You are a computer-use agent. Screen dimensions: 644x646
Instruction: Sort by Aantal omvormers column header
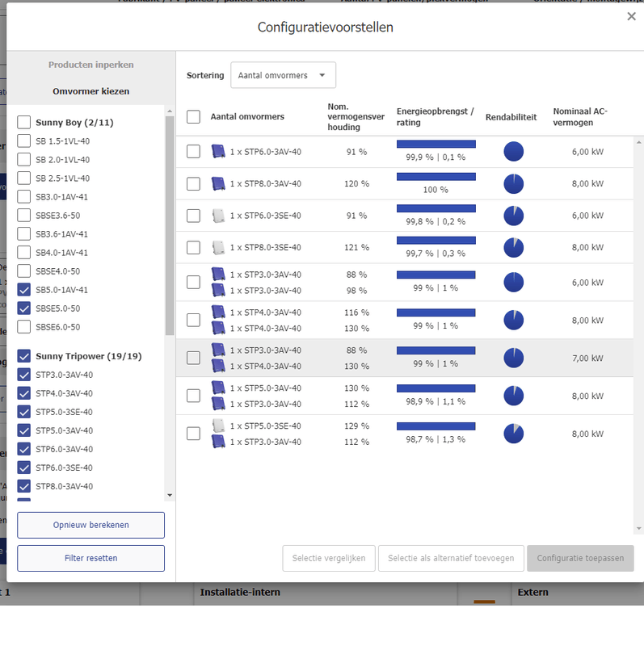[x=247, y=116]
